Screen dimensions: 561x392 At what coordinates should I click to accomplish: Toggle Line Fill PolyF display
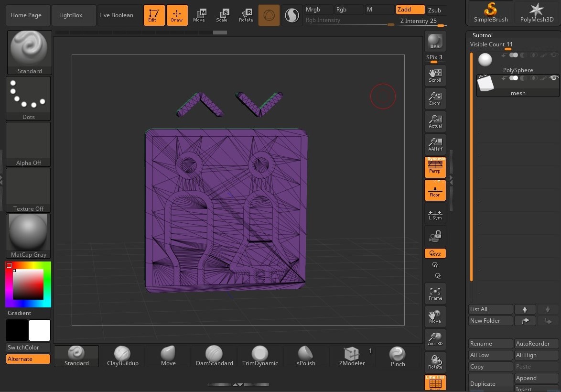click(x=435, y=383)
